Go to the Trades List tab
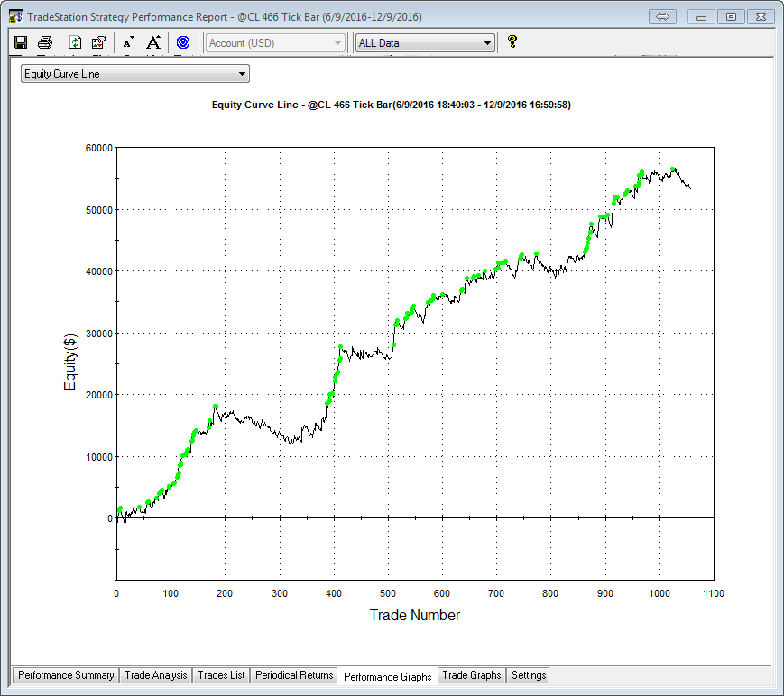784x696 pixels. pos(221,675)
